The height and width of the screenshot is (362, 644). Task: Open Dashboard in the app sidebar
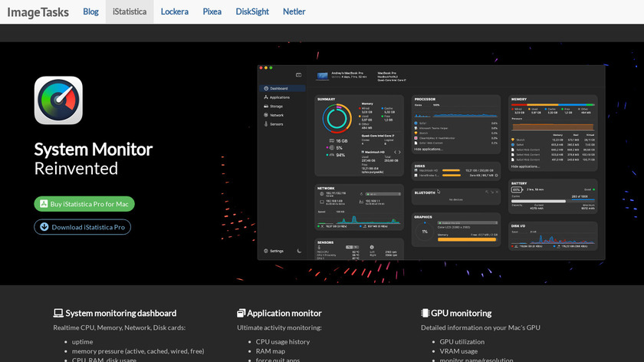pyautogui.click(x=278, y=88)
